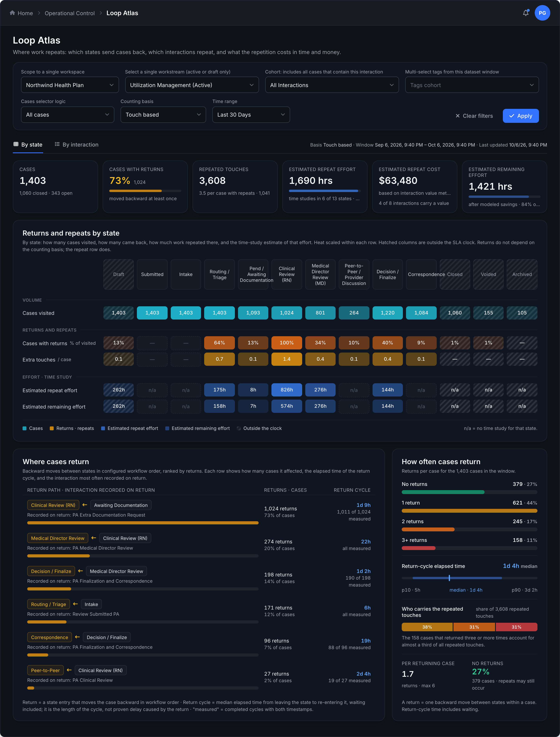Select the Medical Director Review return path tag
Image resolution: width=560 pixels, height=737 pixels.
(58, 538)
